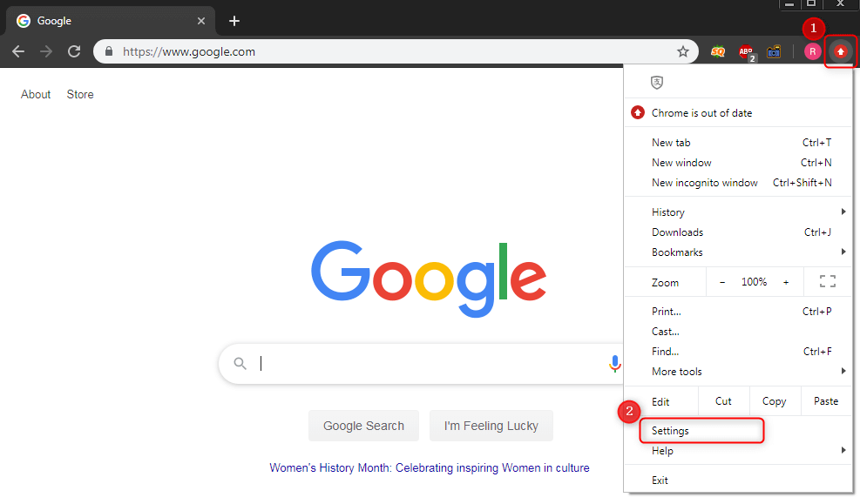Choose New tab in Chrome menu
Image resolution: width=860 pixels, height=504 pixels.
(x=738, y=143)
